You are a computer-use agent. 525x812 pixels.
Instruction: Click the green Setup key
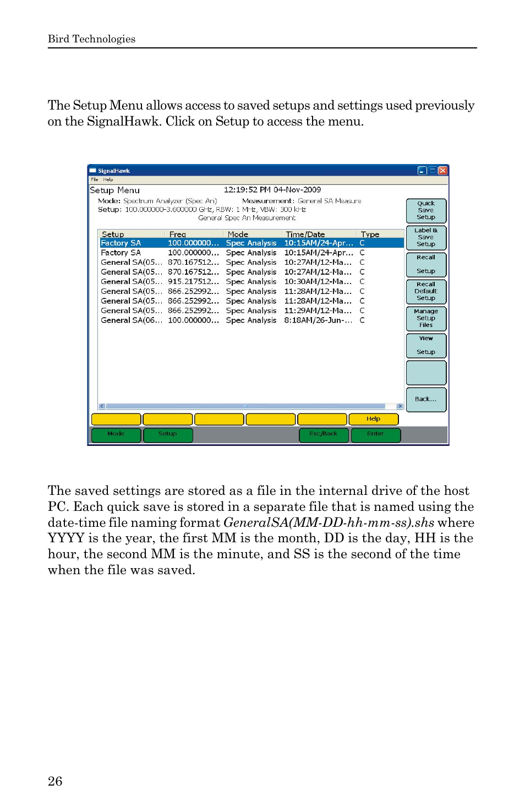click(168, 434)
